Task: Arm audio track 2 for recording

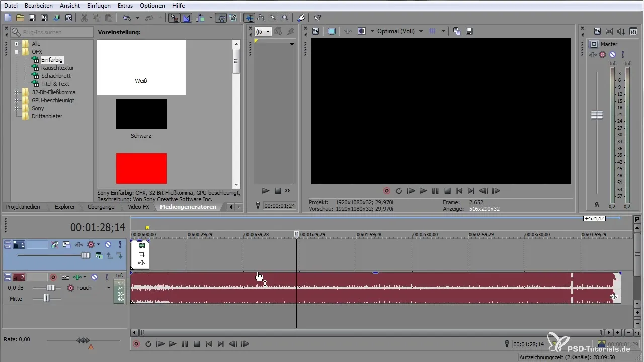Action: [53, 277]
